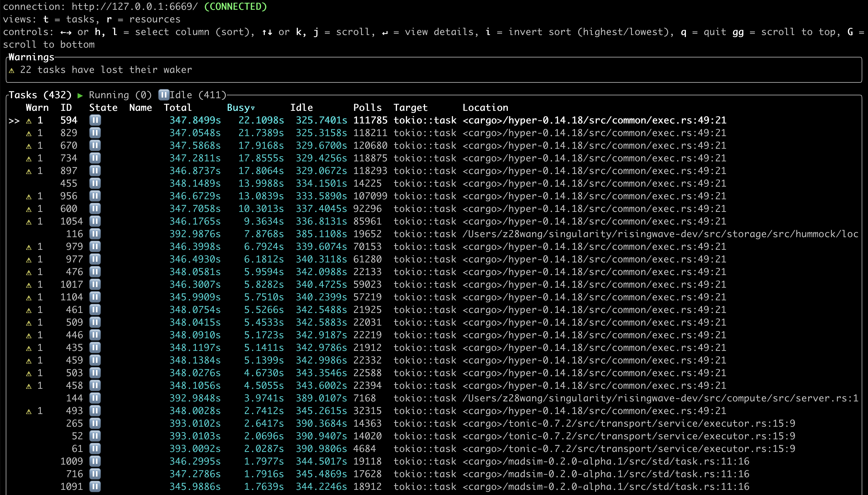The width and height of the screenshot is (868, 495).
Task: Click the total time 392.9876s
Action: click(195, 234)
